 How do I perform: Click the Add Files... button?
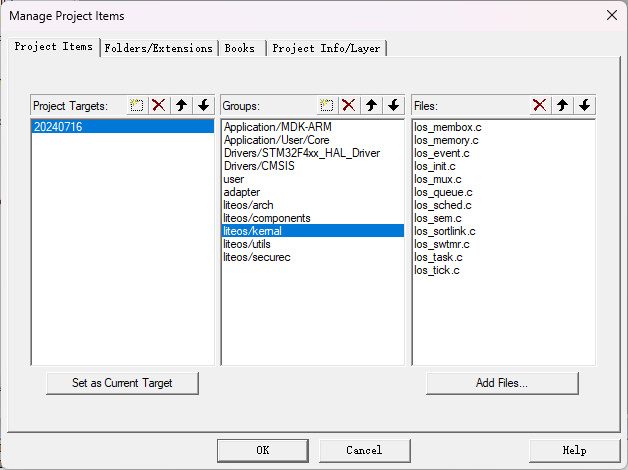pyautogui.click(x=502, y=383)
